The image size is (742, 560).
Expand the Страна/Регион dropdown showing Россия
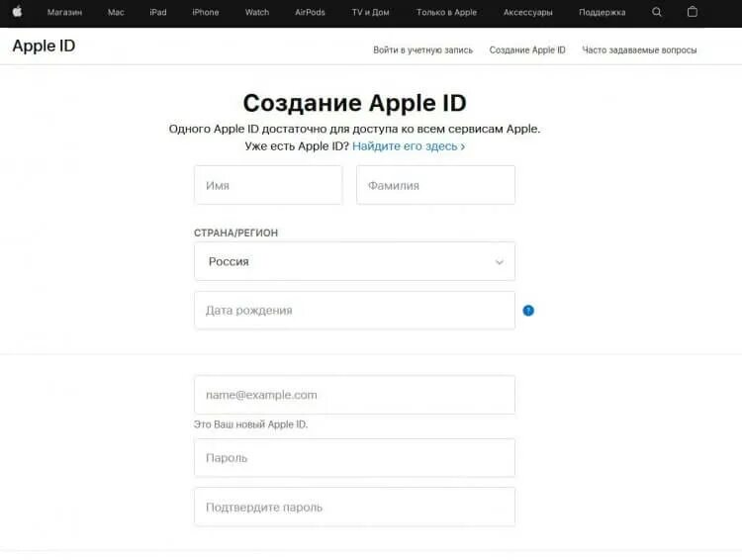(x=354, y=261)
